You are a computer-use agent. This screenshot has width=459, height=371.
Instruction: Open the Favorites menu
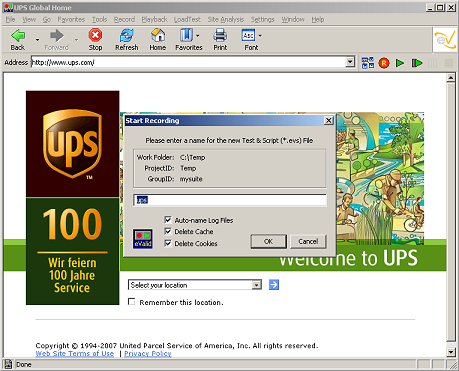(71, 19)
